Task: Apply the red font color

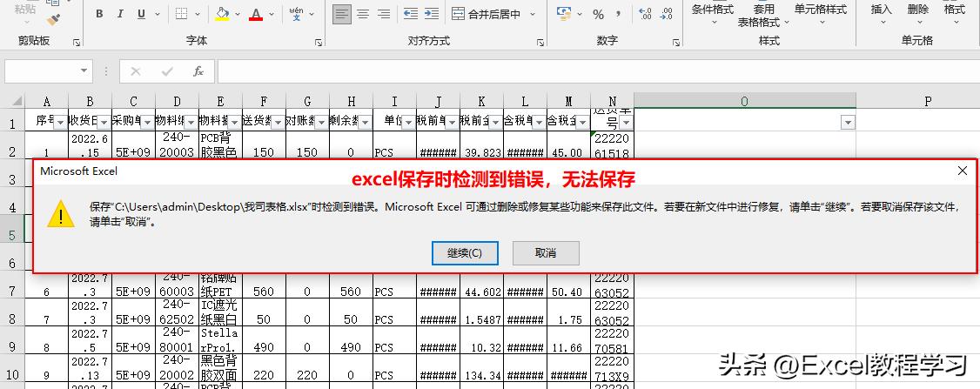Action: coord(256,14)
